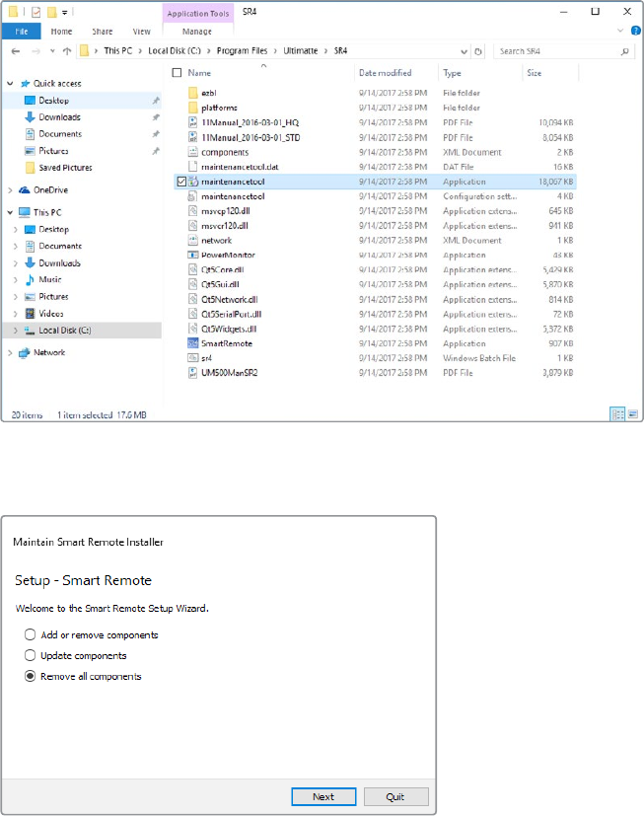The image size is (644, 816).
Task: Click the ezbl folder icon
Action: tap(193, 93)
